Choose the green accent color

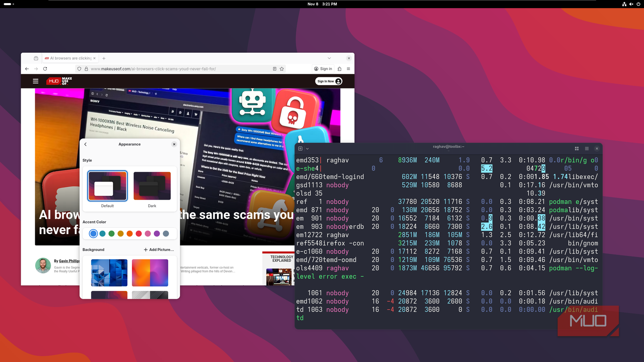(x=112, y=234)
